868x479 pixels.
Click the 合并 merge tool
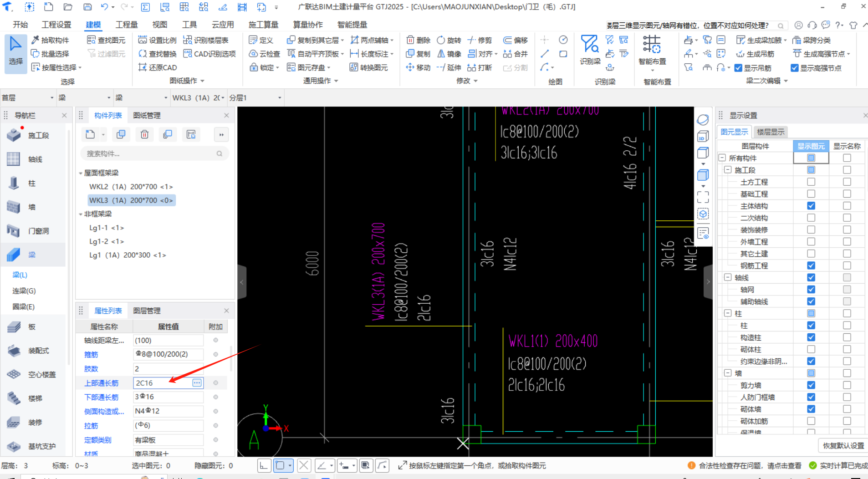coord(516,54)
